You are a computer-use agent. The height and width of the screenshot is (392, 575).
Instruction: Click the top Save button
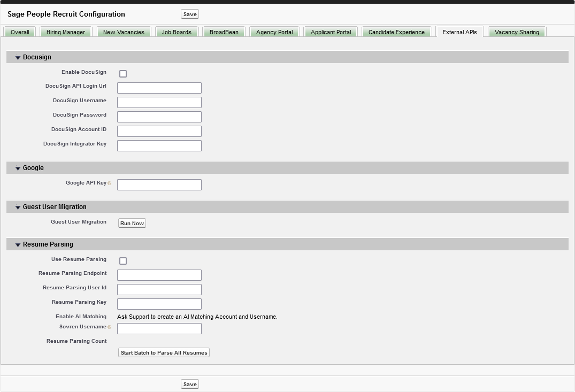190,14
